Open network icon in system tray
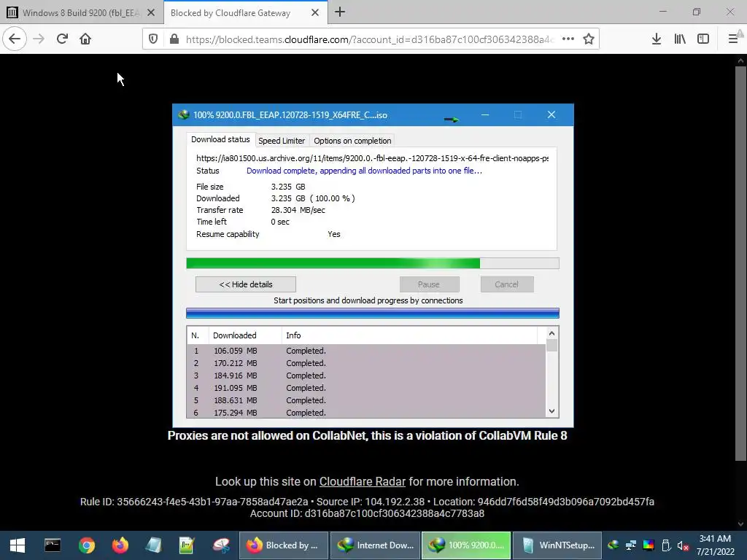747x560 pixels. point(631,545)
